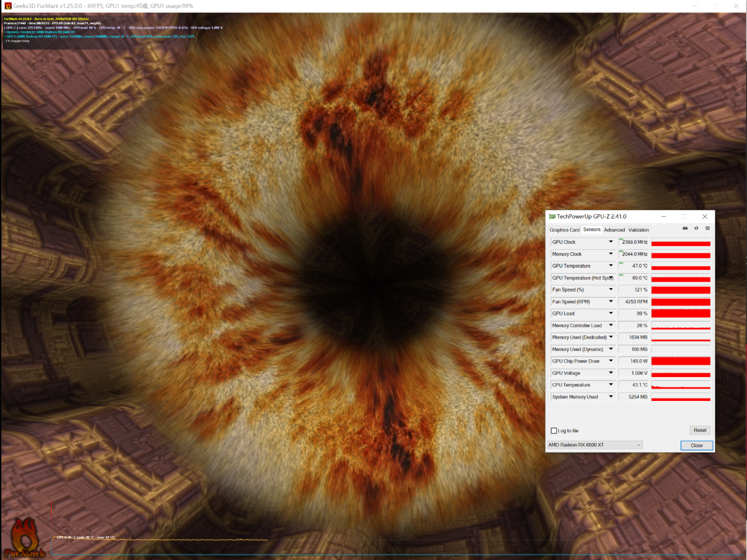Open the GPU Clock sensor dropdown
The width and height of the screenshot is (747, 560).
point(611,242)
